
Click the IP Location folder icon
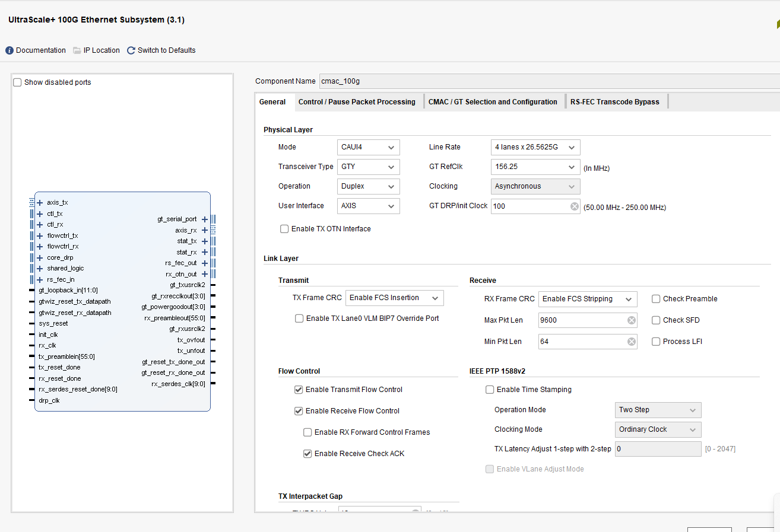click(x=77, y=50)
